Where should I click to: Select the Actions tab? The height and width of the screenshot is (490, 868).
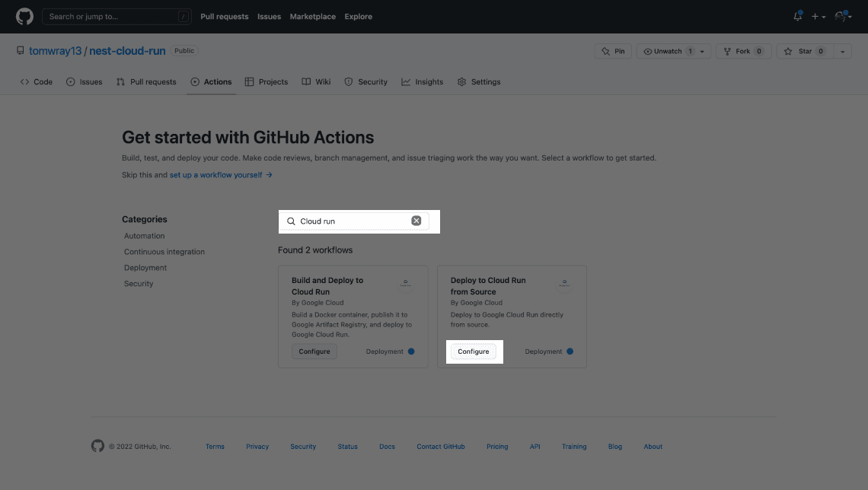point(212,82)
